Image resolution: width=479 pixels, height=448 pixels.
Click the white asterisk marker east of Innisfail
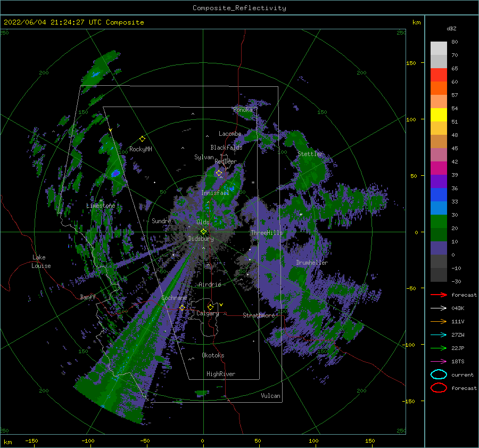tap(253, 183)
